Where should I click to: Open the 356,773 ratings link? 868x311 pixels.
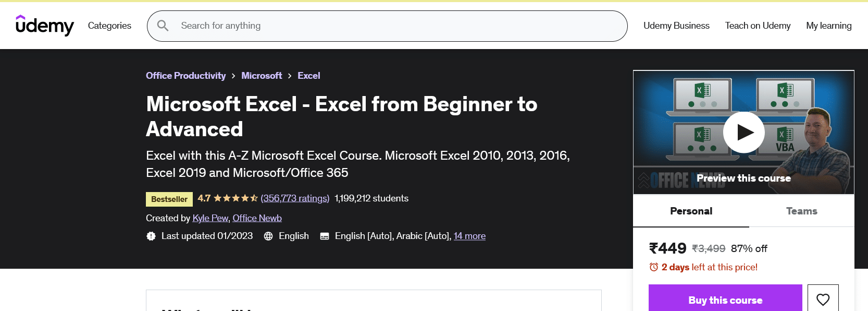click(294, 199)
